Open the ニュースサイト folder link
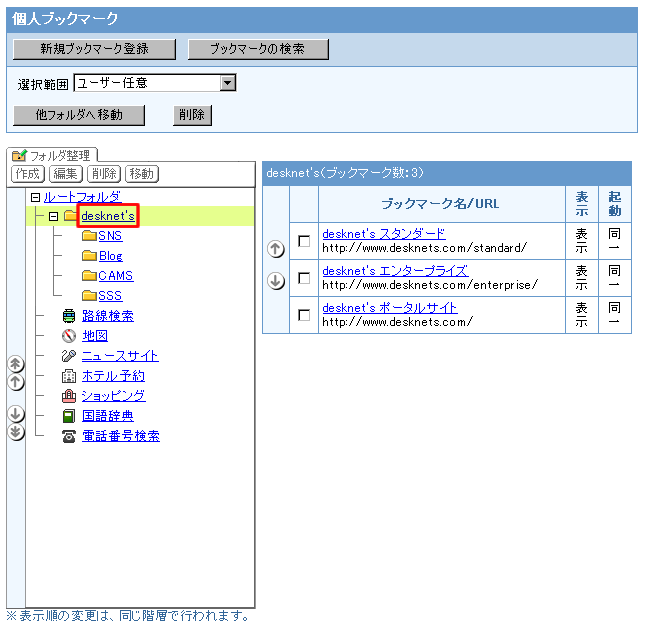This screenshot has width=646, height=623. coord(120,356)
